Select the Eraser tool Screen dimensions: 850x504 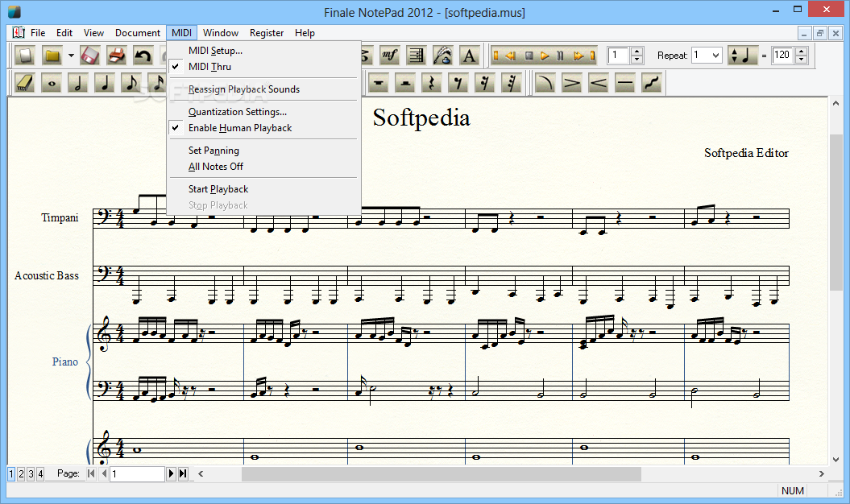[x=25, y=84]
